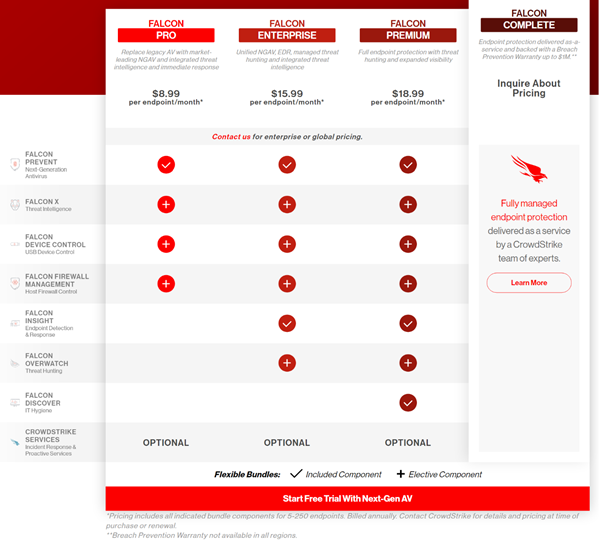Add Device Control to Falcon Premium
Screen dimensions: 599x559
(x=408, y=244)
